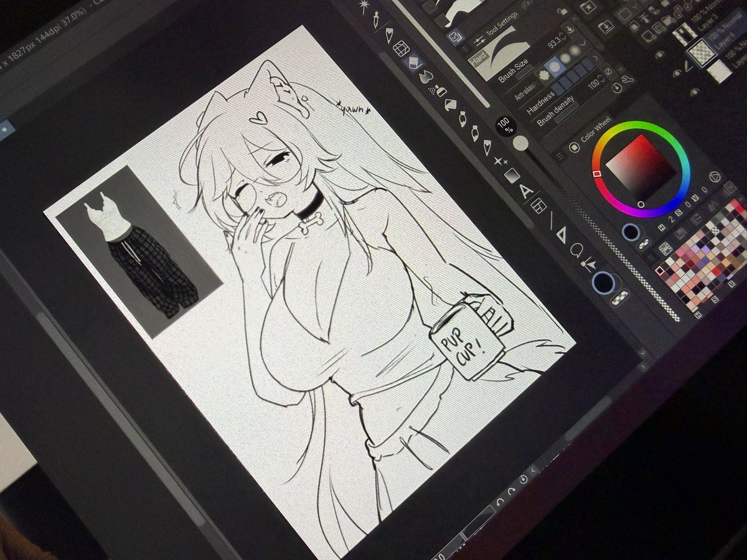Select the highlighted Anti-alias circle option
Image resolution: width=747 pixels, height=560 pixels.
point(555,67)
